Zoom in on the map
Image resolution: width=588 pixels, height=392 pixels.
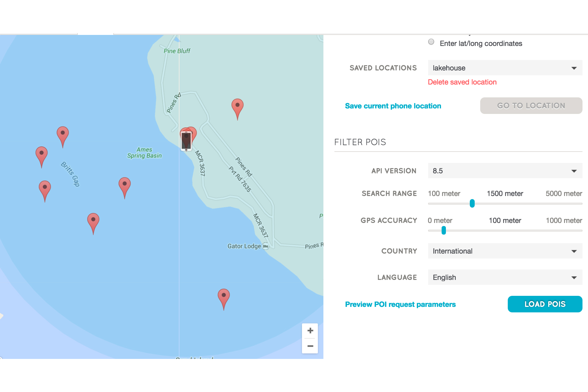coord(310,330)
